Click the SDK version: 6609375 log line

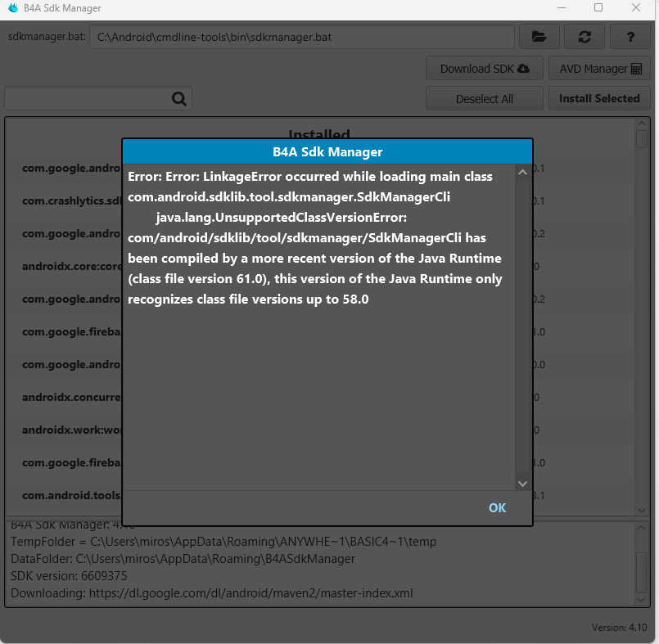pyautogui.click(x=69, y=575)
